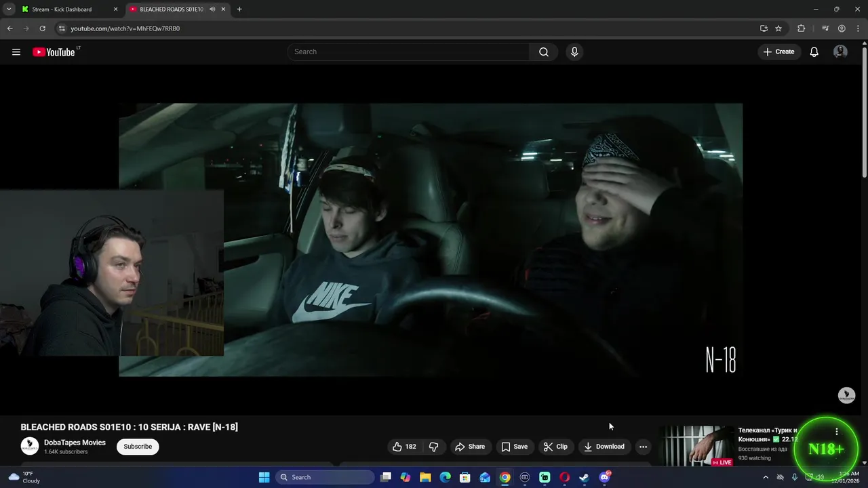Mute the tab via speaker icon on YouTube tab
Screen dimensions: 868x488
pos(212,9)
